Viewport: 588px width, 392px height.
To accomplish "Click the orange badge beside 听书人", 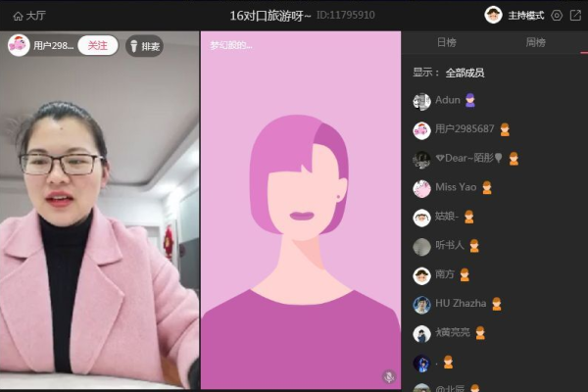I will tap(474, 246).
